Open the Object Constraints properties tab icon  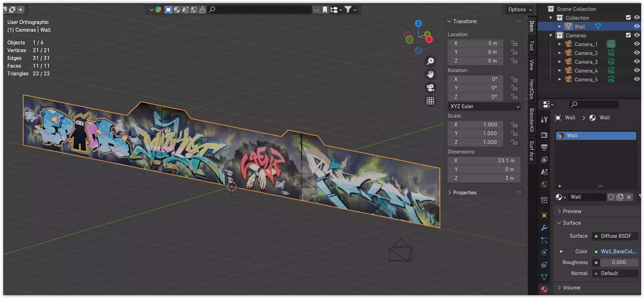click(x=544, y=265)
